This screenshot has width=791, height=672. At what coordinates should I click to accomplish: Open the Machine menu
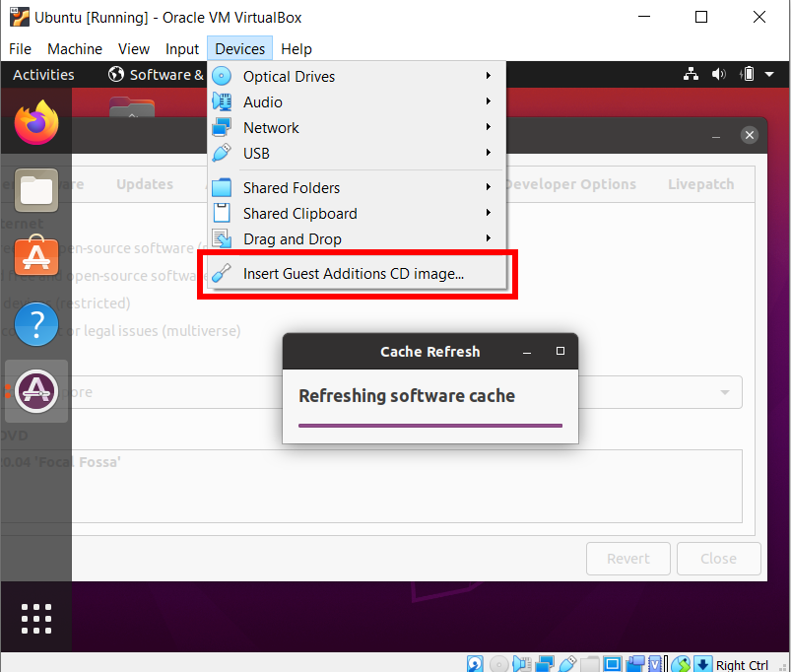(75, 49)
